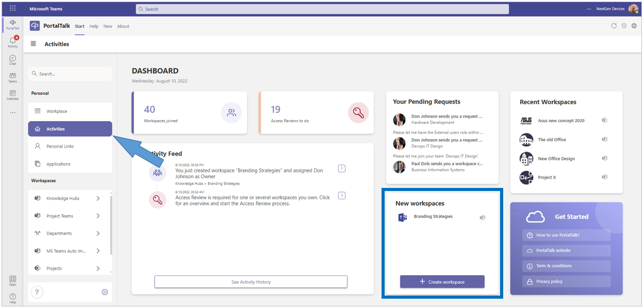Click the Workspaces list scrollbar

(111, 225)
